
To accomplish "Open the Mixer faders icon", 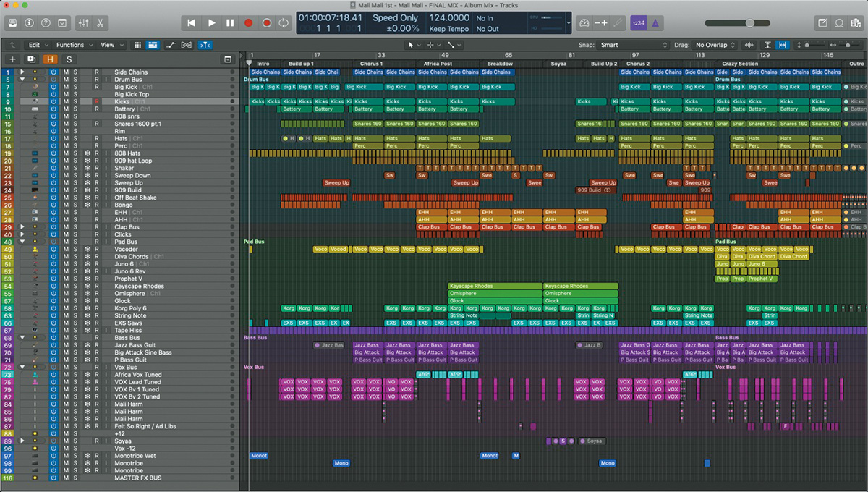I will (x=82, y=23).
